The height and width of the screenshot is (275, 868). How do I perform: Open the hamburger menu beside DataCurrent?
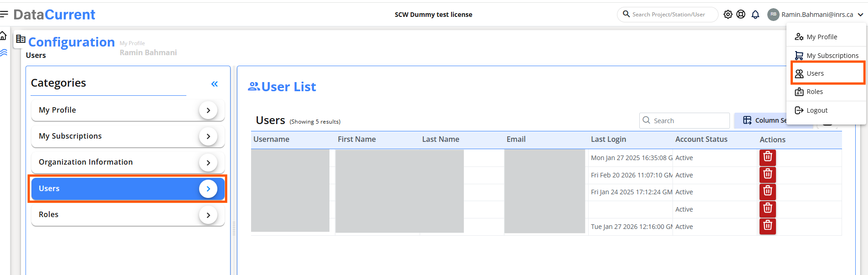coord(4,14)
